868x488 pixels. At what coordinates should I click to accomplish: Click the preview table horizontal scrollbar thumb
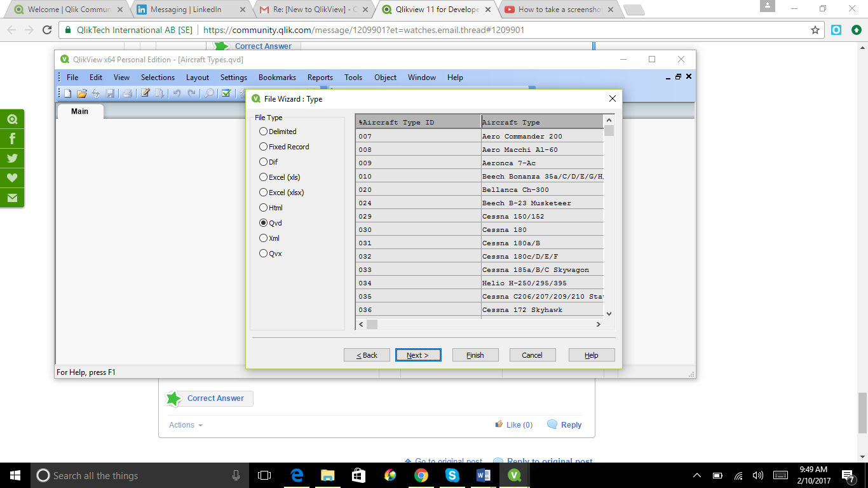(372, 324)
